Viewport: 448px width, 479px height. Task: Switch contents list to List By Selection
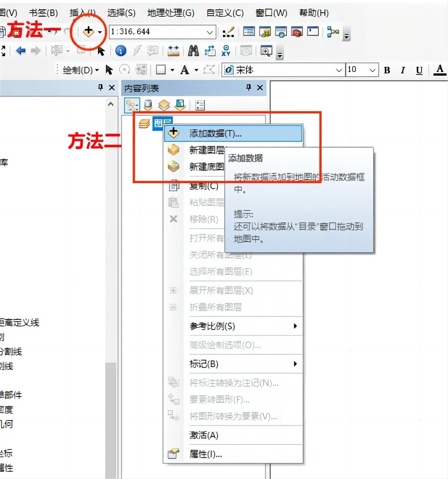pyautogui.click(x=180, y=105)
